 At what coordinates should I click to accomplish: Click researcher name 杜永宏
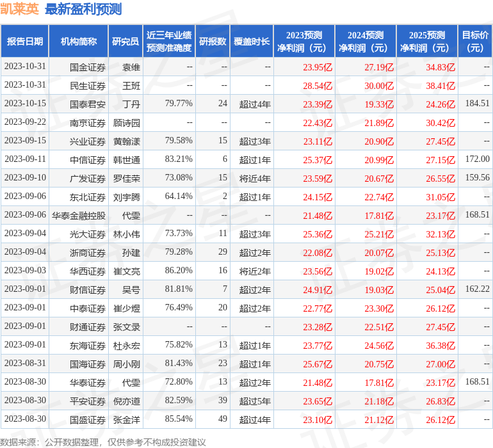(127, 346)
